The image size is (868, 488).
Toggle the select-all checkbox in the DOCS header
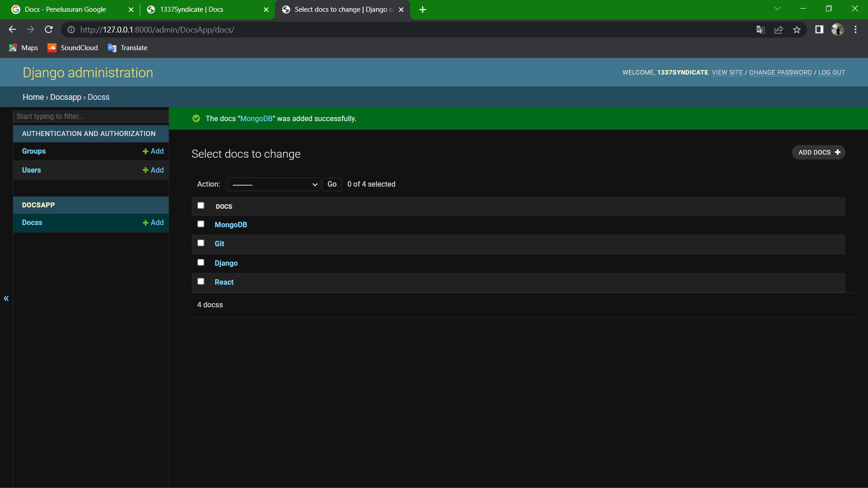click(x=201, y=206)
